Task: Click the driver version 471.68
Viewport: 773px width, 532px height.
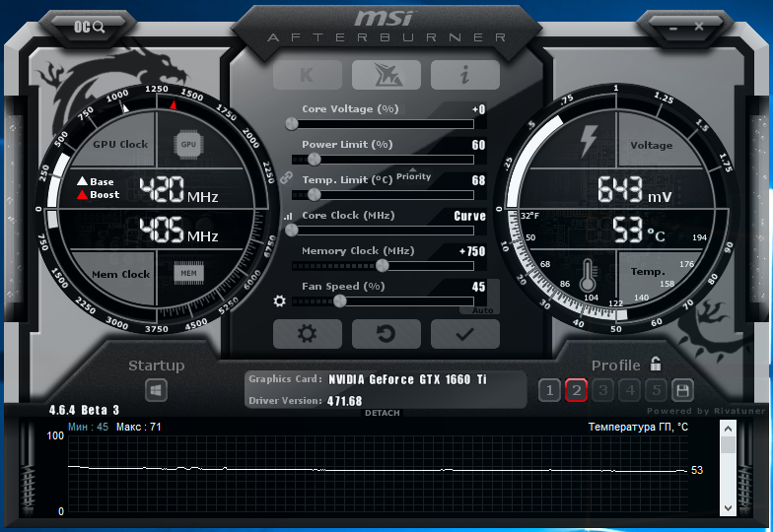Action: 345,401
